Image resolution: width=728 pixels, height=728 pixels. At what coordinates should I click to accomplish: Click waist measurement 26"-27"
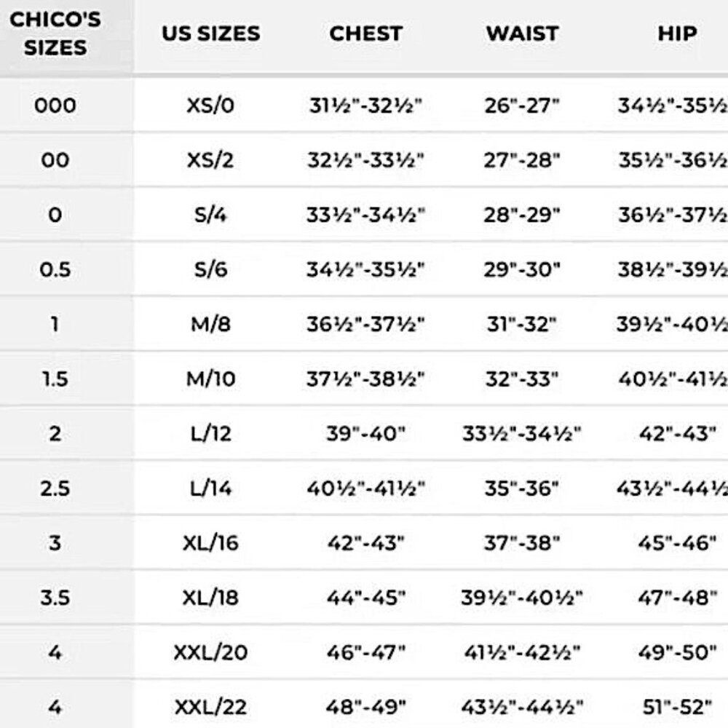tap(522, 106)
